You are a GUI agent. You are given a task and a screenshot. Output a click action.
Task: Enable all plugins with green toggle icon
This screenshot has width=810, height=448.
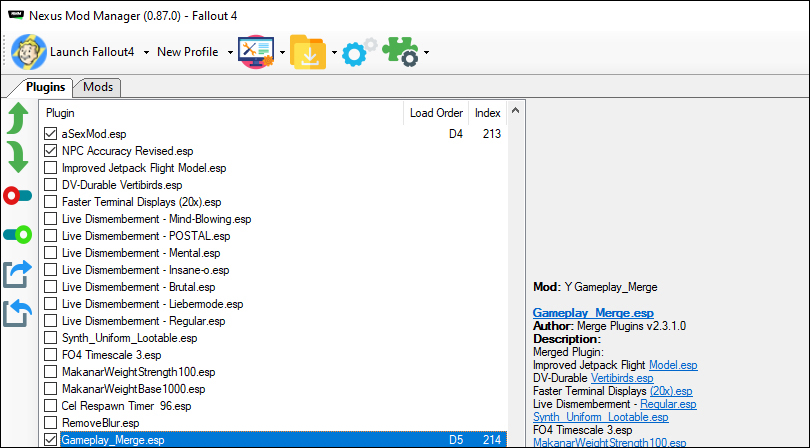click(18, 235)
